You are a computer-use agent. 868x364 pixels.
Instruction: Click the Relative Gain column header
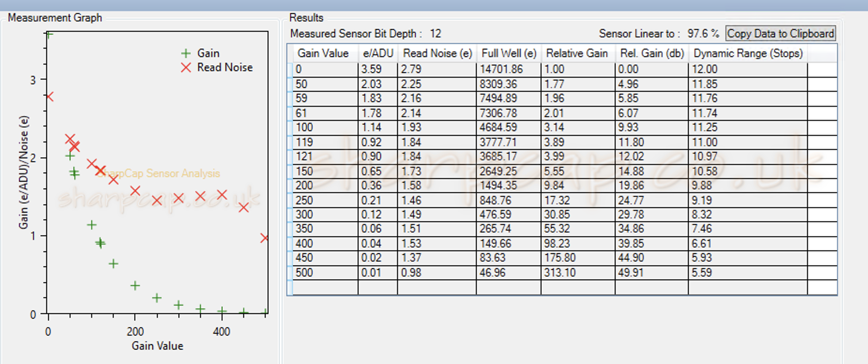tap(578, 53)
